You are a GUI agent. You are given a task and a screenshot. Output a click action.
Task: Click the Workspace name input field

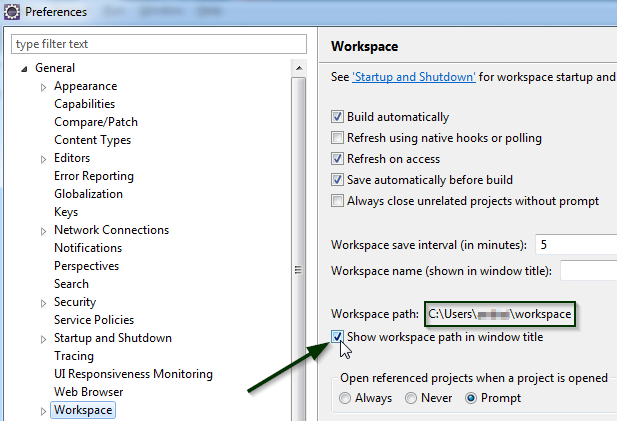tap(589, 270)
